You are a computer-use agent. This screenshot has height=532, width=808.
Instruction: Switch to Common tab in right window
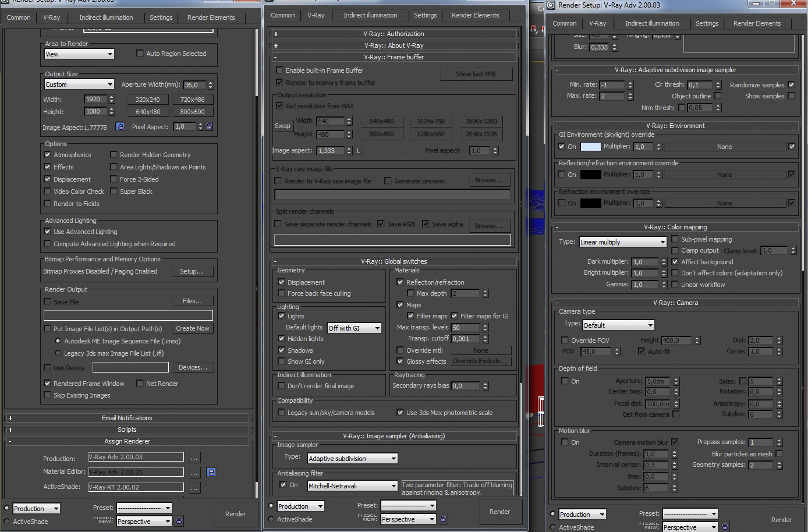click(x=565, y=23)
